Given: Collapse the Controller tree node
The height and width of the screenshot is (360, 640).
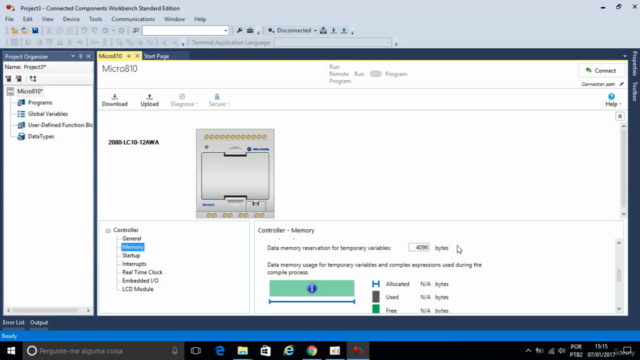Looking at the screenshot, I should point(108,231).
